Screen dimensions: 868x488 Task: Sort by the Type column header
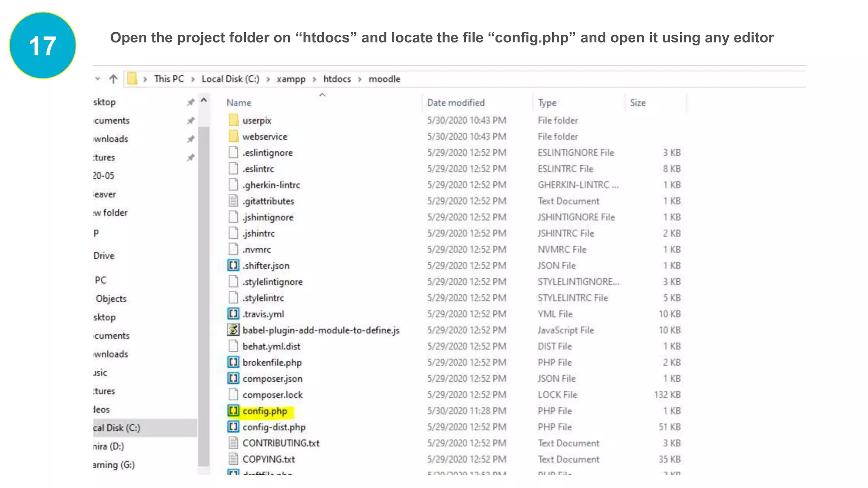pyautogui.click(x=547, y=103)
